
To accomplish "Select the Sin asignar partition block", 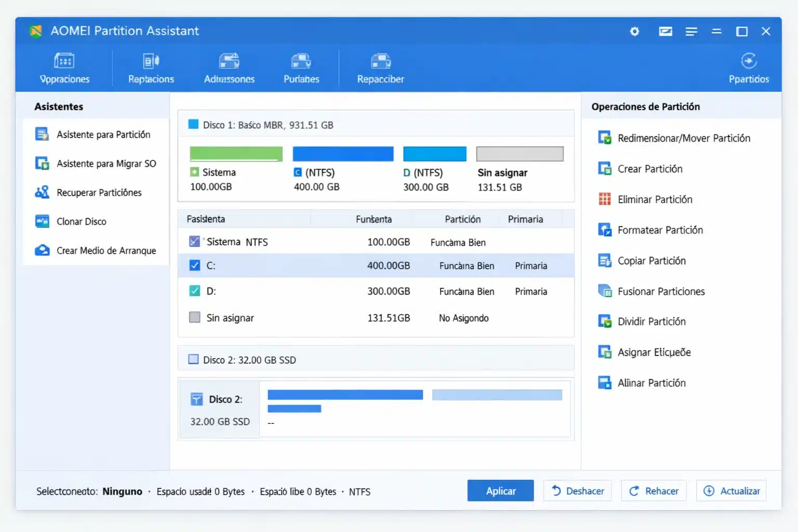I will click(x=519, y=153).
